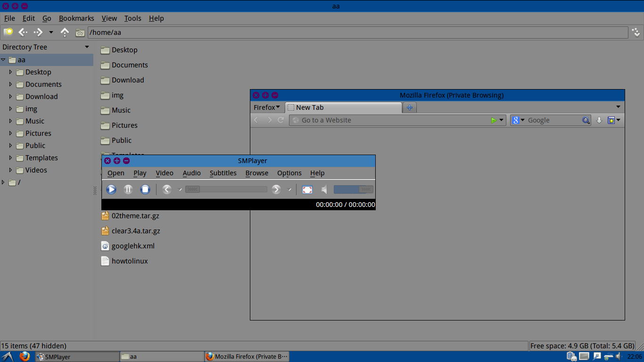This screenshot has width=644, height=362.
Task: Open file manager history dropdown arrow
Action: click(x=51, y=33)
